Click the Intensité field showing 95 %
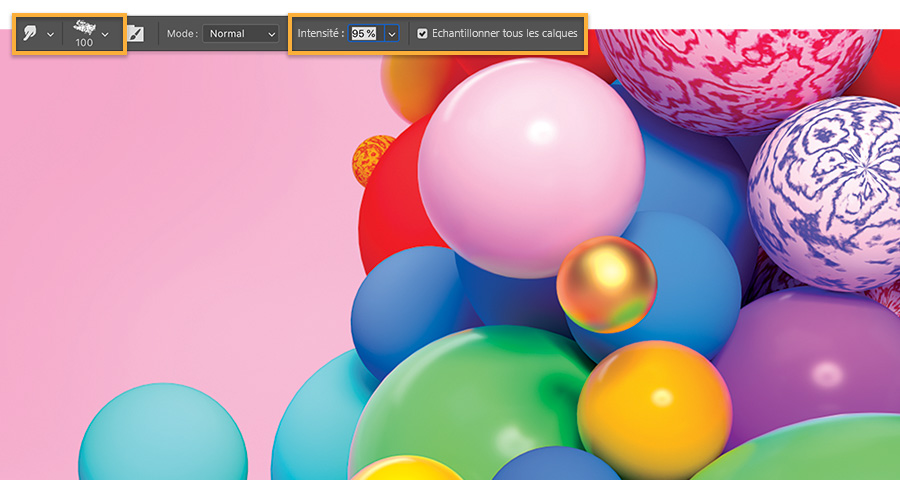The height and width of the screenshot is (480, 900). pyautogui.click(x=366, y=34)
